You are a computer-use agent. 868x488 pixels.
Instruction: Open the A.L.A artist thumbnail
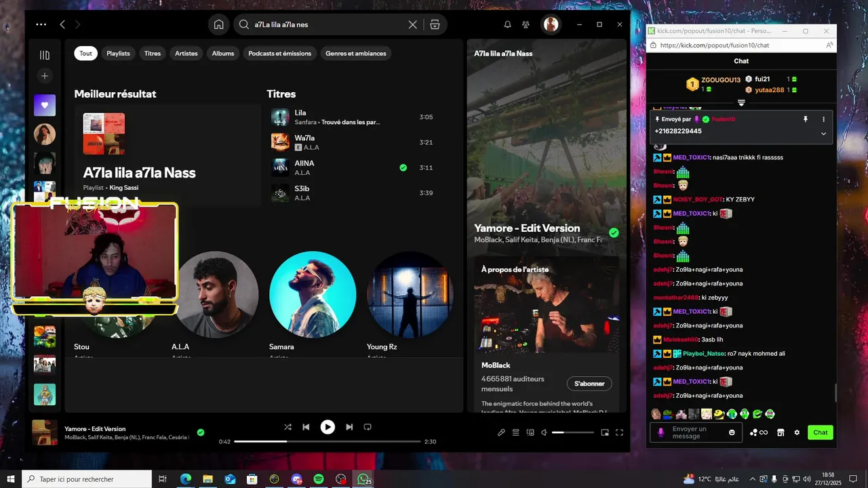click(216, 294)
